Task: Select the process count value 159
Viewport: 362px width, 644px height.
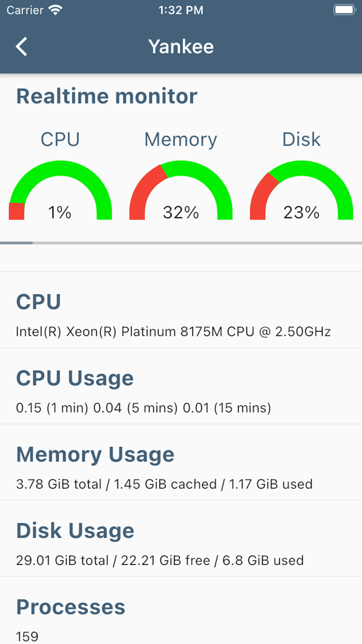Action: (26, 636)
